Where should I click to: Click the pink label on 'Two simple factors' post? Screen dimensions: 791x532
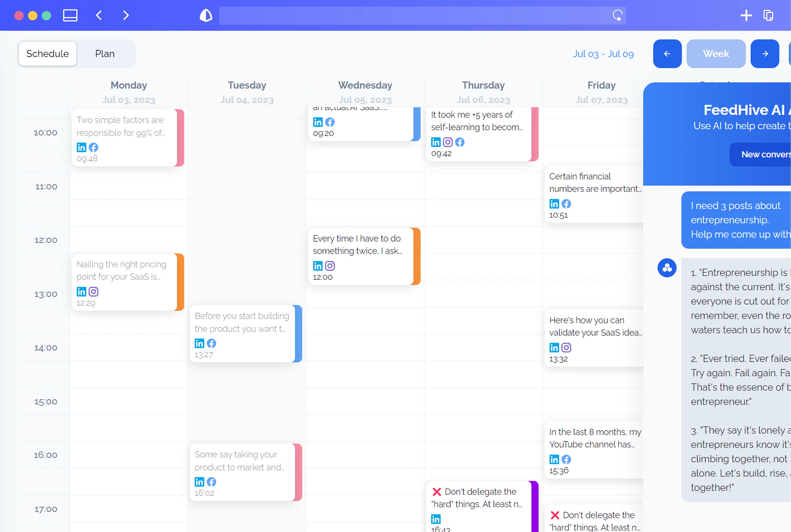[x=180, y=138]
